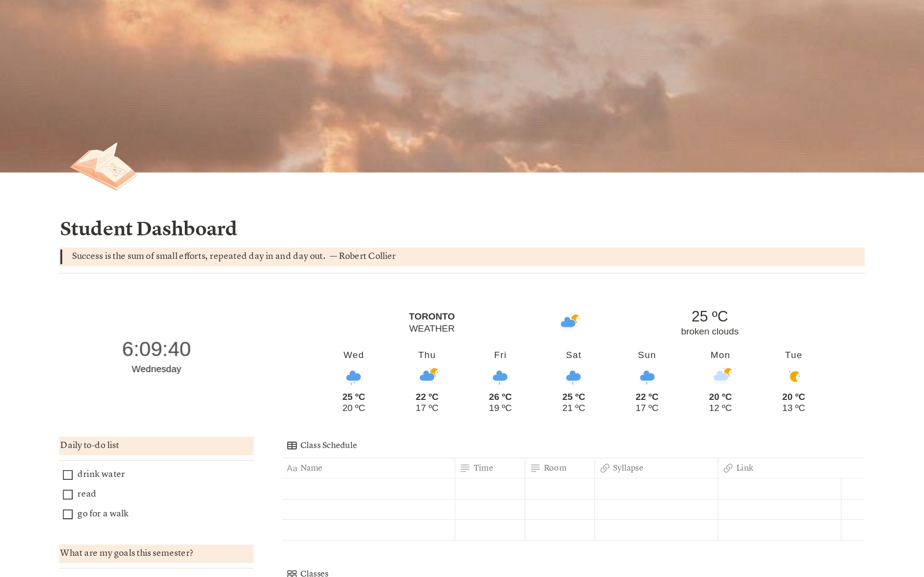Click the What are my goals this semester heading
Image resolution: width=924 pixels, height=577 pixels.
click(x=127, y=553)
